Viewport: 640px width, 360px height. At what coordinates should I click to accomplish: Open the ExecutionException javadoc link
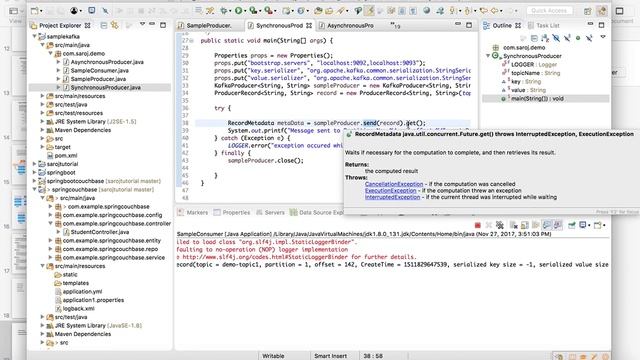391,191
